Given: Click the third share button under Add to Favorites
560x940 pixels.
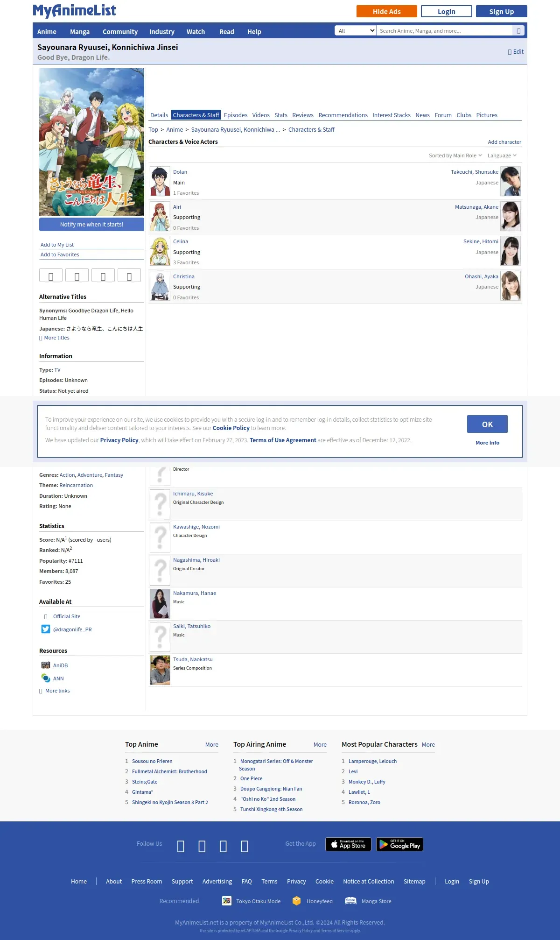Looking at the screenshot, I should pyautogui.click(x=103, y=276).
